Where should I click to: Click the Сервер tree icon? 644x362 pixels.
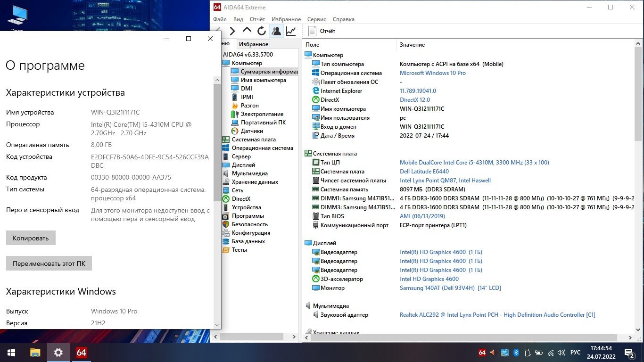point(226,156)
